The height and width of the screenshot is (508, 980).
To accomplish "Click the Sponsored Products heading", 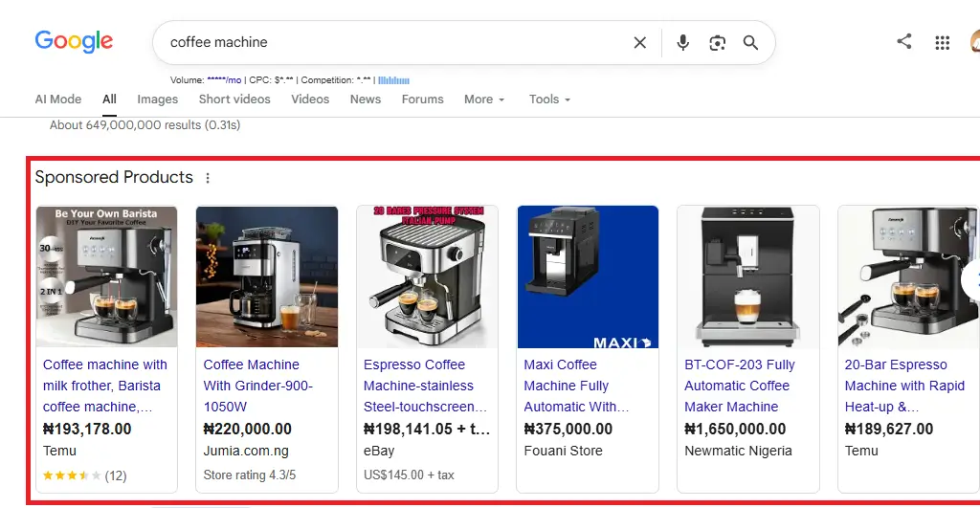I will point(114,177).
